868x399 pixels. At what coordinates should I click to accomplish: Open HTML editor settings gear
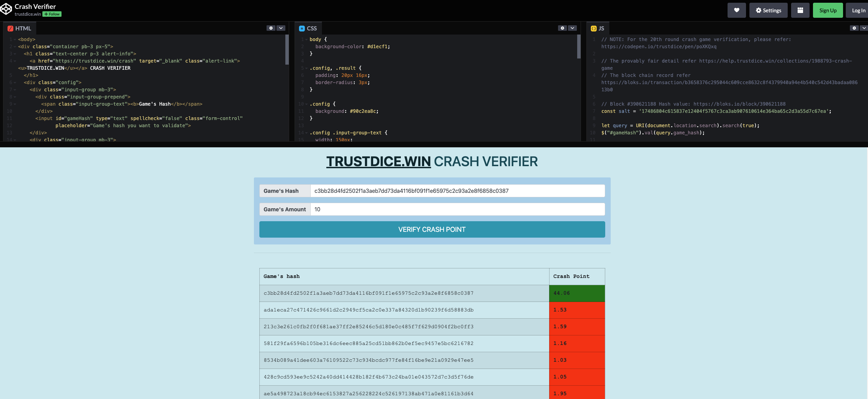click(x=271, y=28)
